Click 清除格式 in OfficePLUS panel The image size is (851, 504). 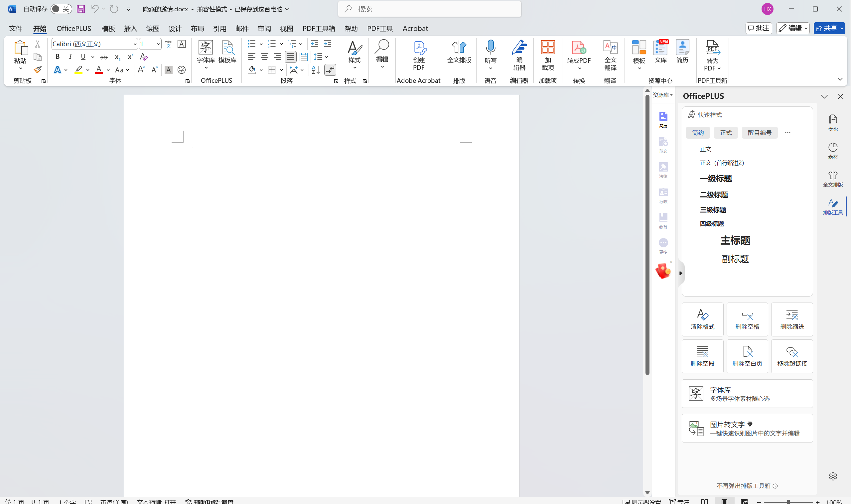coord(702,319)
